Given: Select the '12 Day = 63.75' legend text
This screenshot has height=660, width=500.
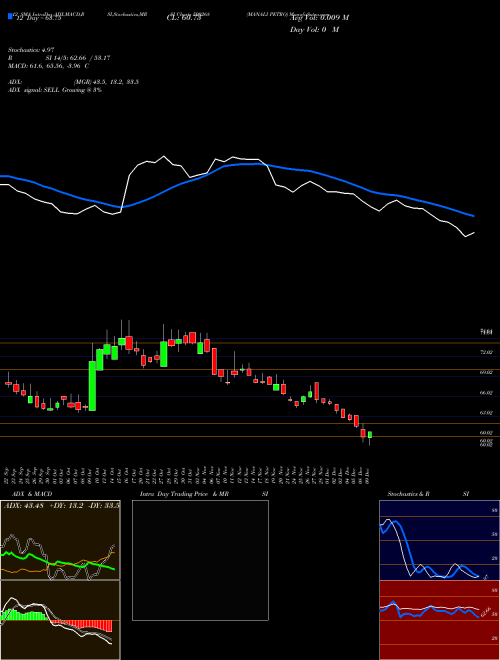Looking at the screenshot, I should click(37, 18).
